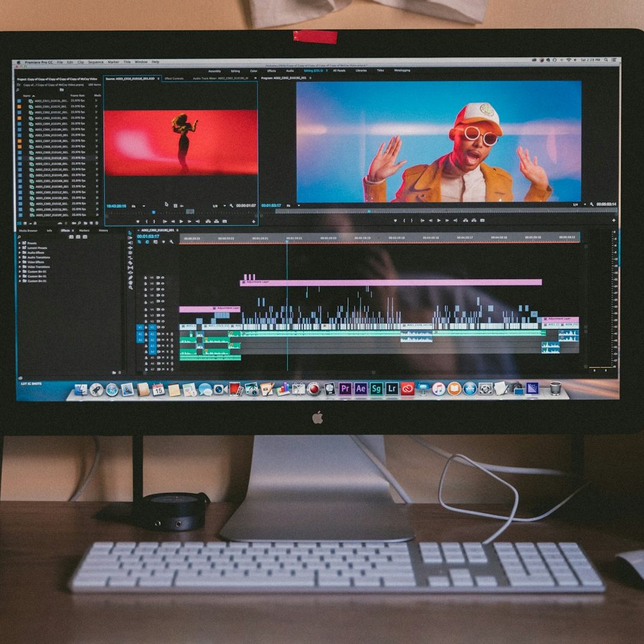
Task: Select the Selection tool above the timeline tools
Action: pyautogui.click(x=130, y=233)
